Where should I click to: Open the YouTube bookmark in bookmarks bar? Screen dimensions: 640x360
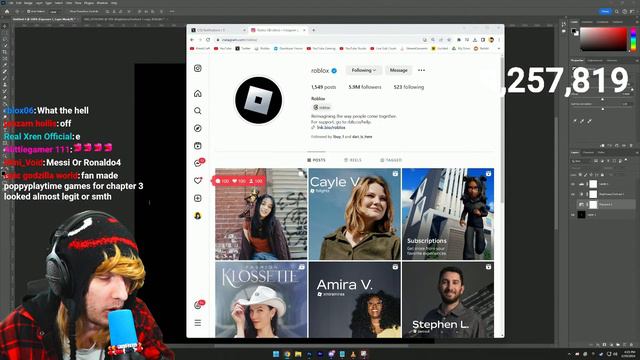223,49
